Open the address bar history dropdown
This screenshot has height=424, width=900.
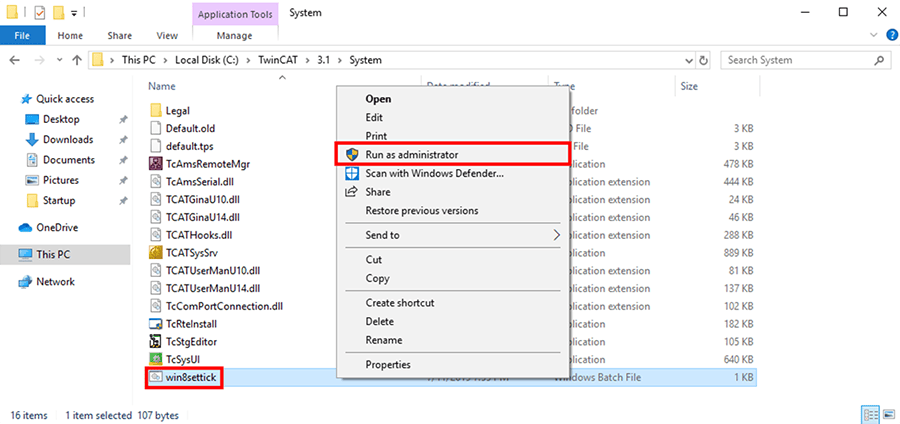690,60
